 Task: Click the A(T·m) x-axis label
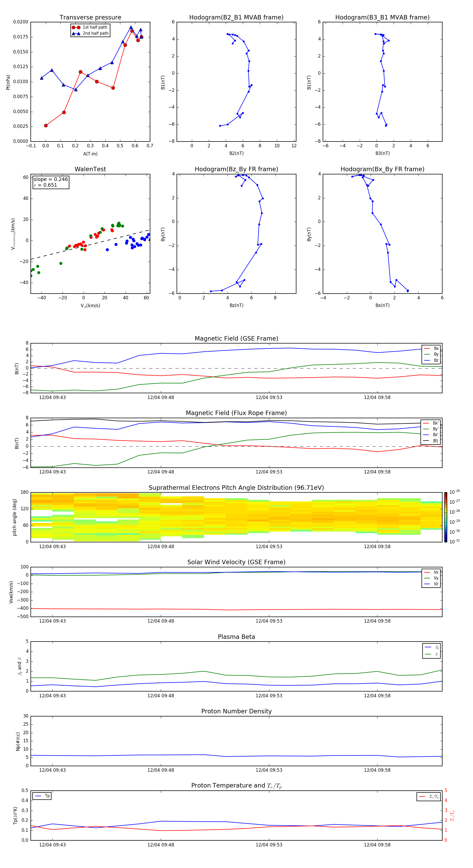90,154
